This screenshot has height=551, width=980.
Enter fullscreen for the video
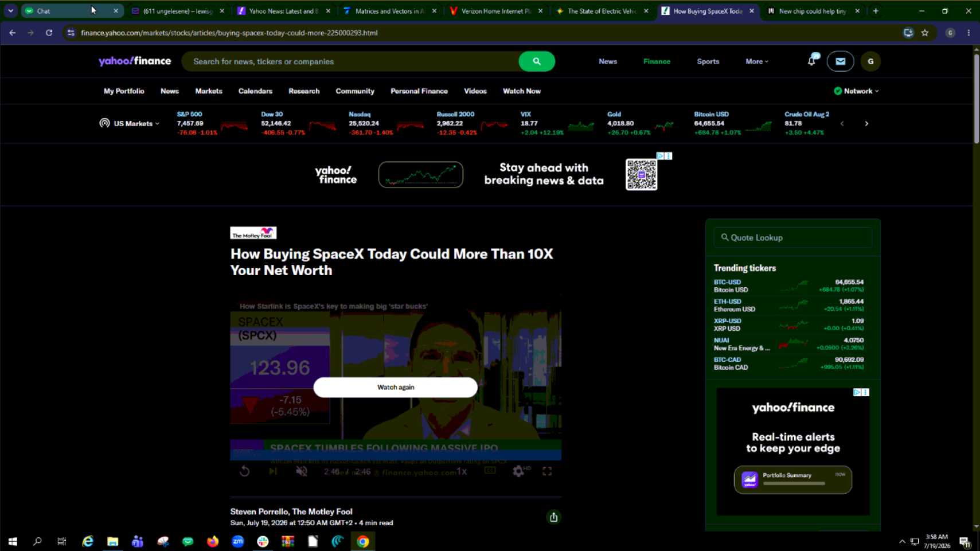(547, 471)
